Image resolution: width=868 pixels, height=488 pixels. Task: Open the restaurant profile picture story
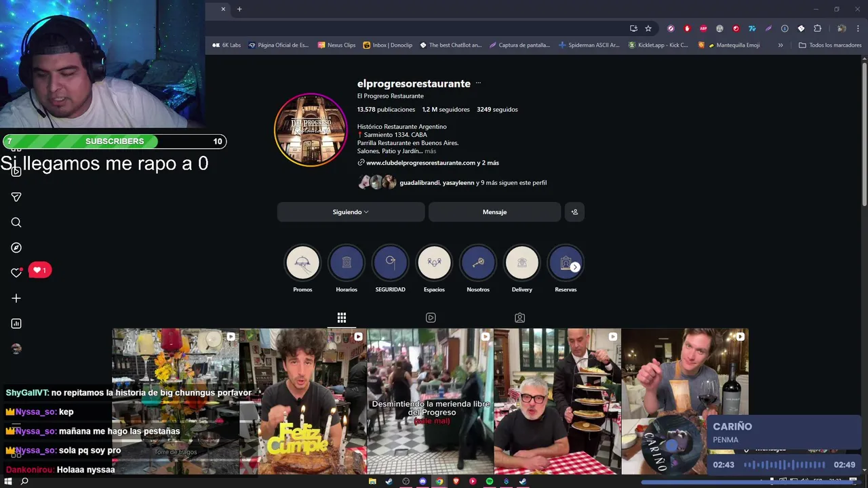click(x=311, y=129)
